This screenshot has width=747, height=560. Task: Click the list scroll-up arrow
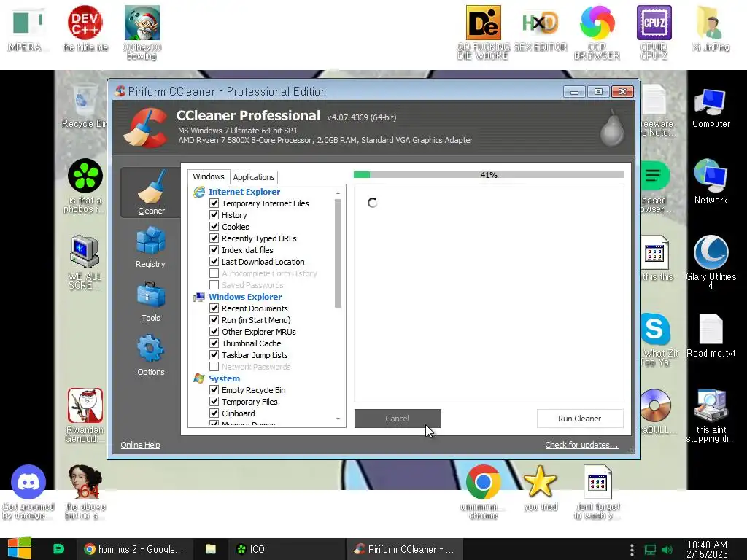338,192
